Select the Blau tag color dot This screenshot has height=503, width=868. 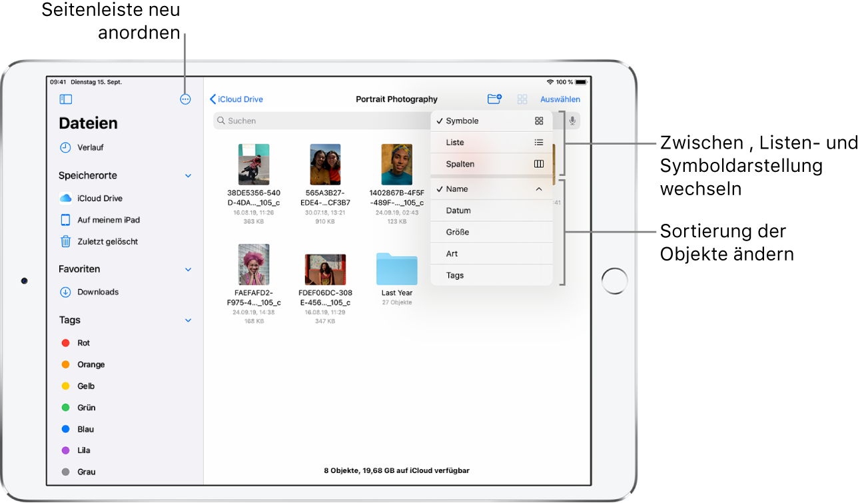tap(65, 429)
